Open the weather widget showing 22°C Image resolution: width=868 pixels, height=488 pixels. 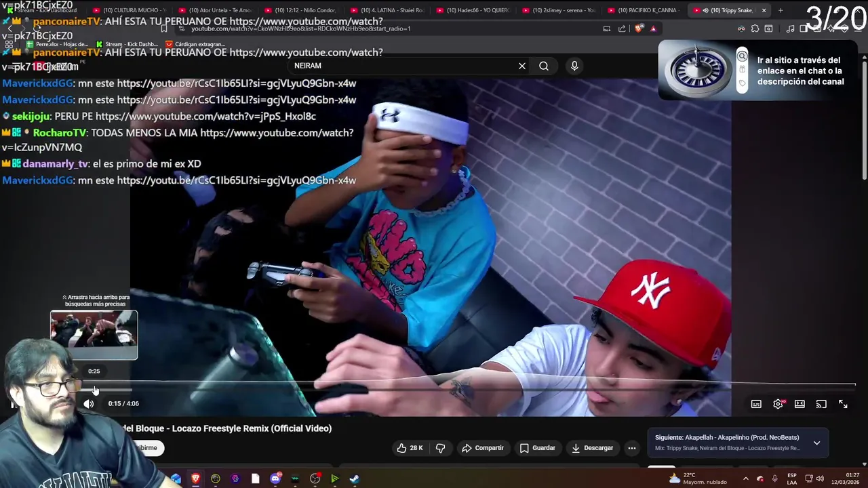point(698,479)
